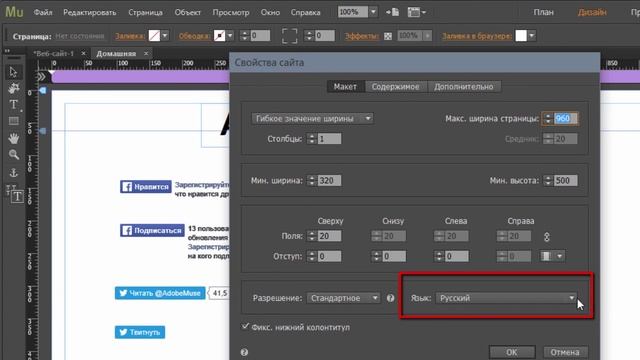Viewport: 640px width, 360px height.
Task: Open the zoom 100% dropdown
Action: coord(373,12)
